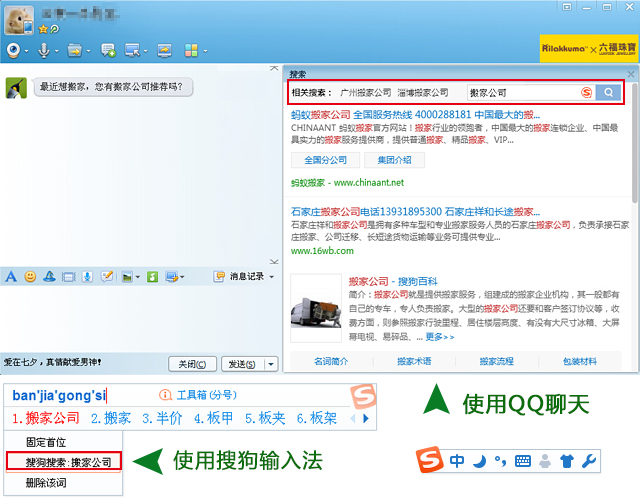Open the 包装材料 tab
This screenshot has width=640, height=500.
(x=580, y=361)
